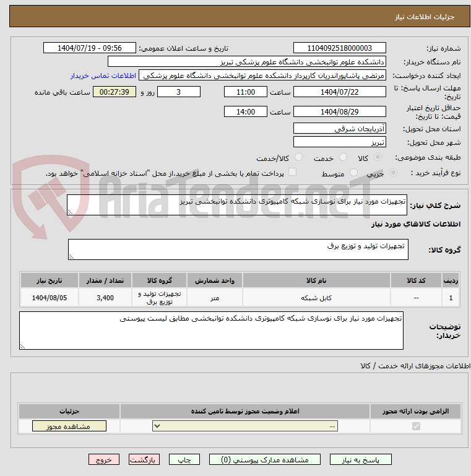This screenshot has width=471, height=476.
Task: Click the delivery city field تبریز
Action: click(340, 142)
